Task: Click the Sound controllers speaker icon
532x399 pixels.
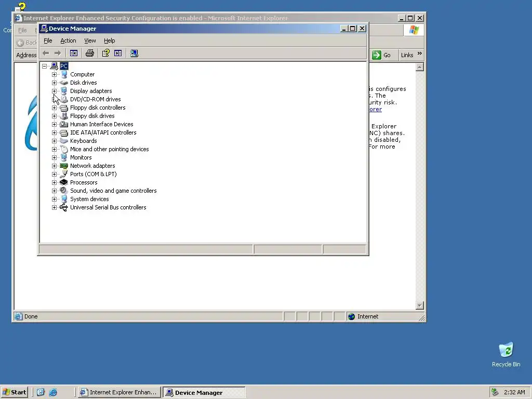Action: pos(64,191)
